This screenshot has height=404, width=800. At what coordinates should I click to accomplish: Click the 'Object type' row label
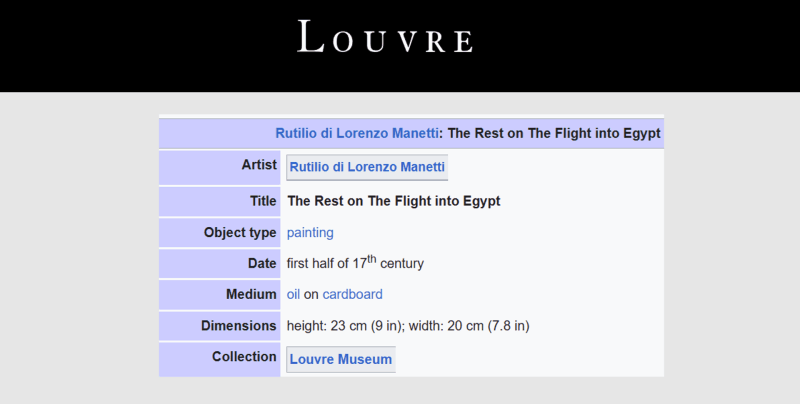coord(240,232)
